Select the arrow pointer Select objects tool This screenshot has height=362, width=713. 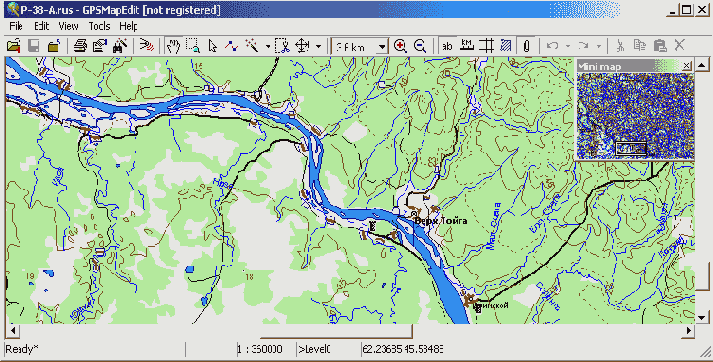[212, 46]
